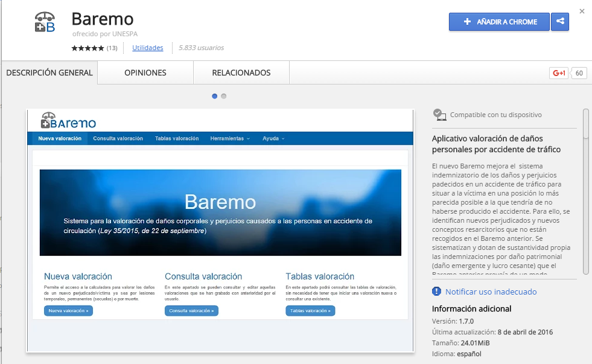The image size is (592, 364).
Task: Close the extension detail dialog
Action: coord(582,11)
